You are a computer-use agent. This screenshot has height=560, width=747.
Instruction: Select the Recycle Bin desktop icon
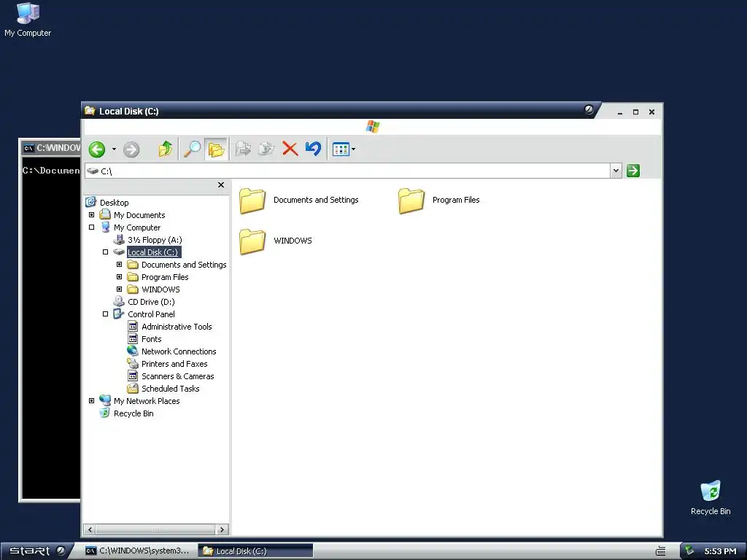click(x=711, y=498)
